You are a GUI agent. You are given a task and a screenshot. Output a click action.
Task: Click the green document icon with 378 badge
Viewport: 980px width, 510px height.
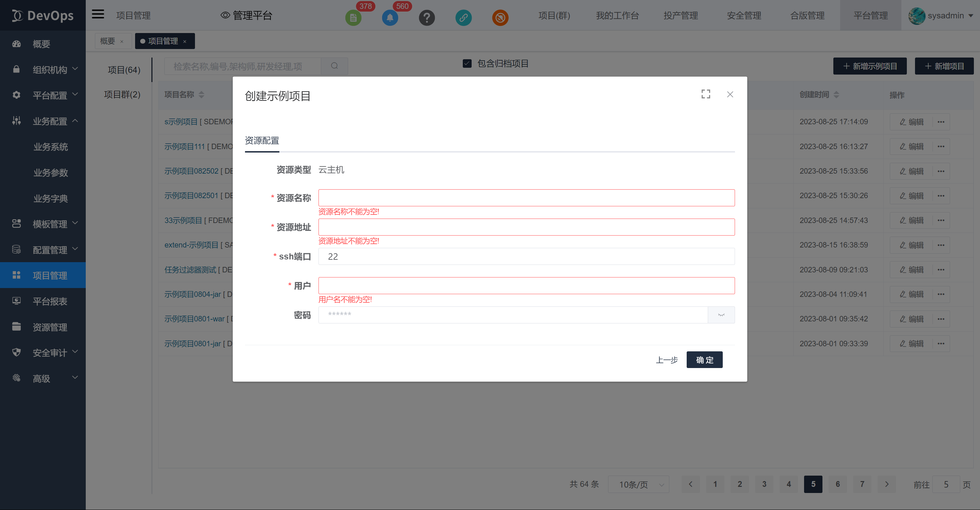[353, 17]
